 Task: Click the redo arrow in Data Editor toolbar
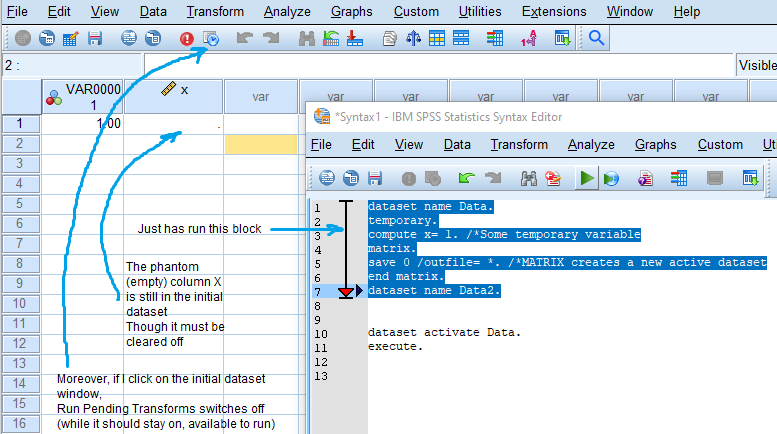point(271,38)
